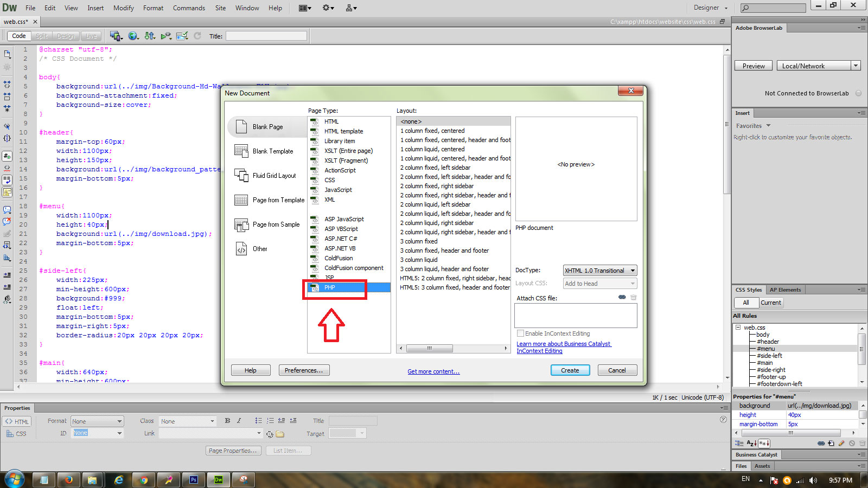The width and height of the screenshot is (868, 488).
Task: Click the Help button in dialog
Action: coord(250,370)
